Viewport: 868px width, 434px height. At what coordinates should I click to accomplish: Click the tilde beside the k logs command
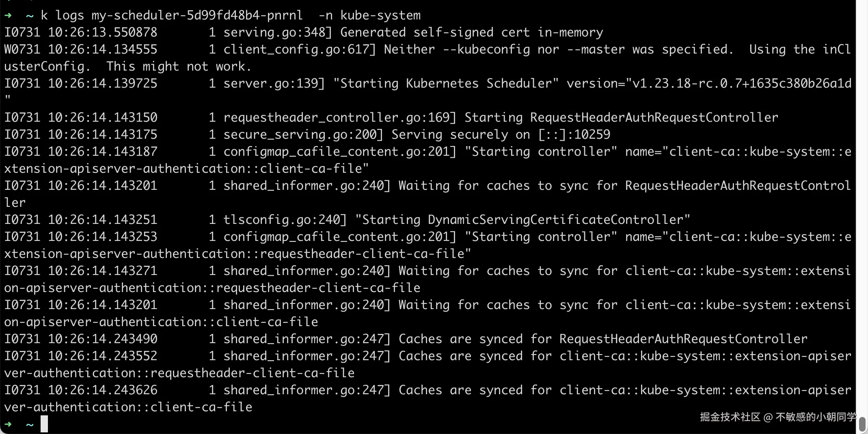click(x=30, y=16)
